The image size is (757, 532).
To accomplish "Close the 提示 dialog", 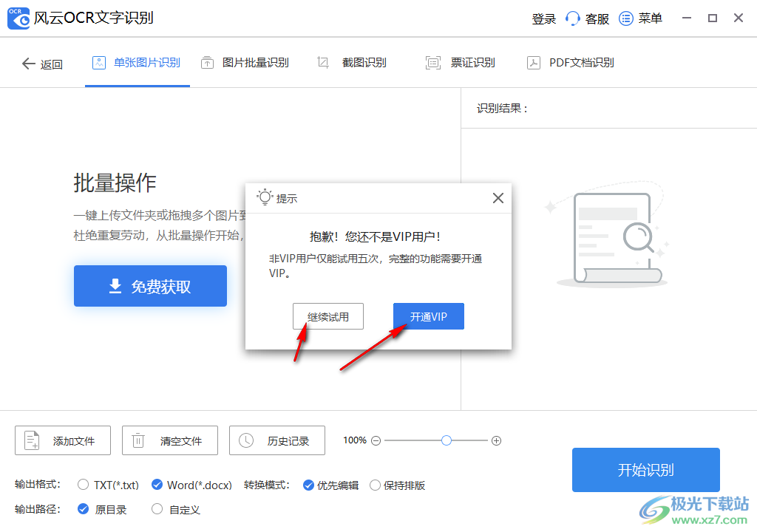I will point(498,198).
